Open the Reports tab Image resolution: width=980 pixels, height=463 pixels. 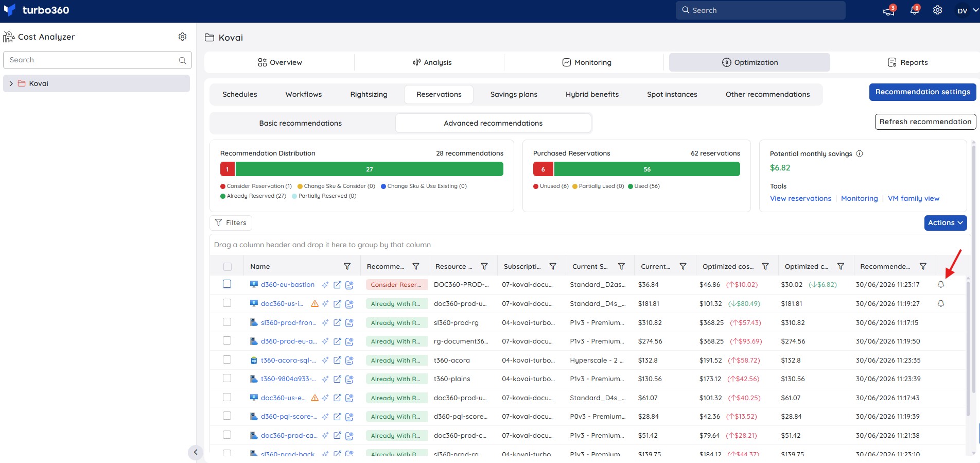point(907,62)
